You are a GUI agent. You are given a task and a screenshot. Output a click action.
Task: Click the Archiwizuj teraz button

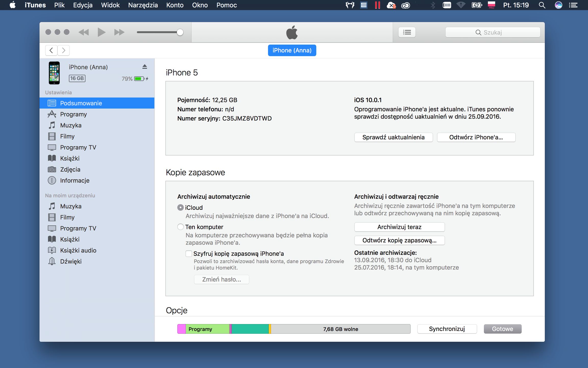(399, 227)
